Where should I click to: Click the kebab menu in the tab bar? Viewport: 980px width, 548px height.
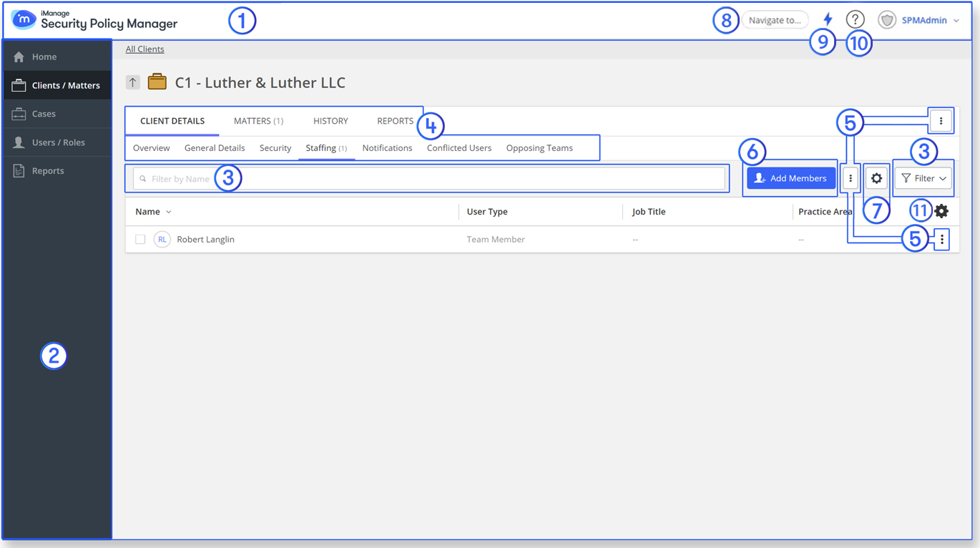click(941, 121)
